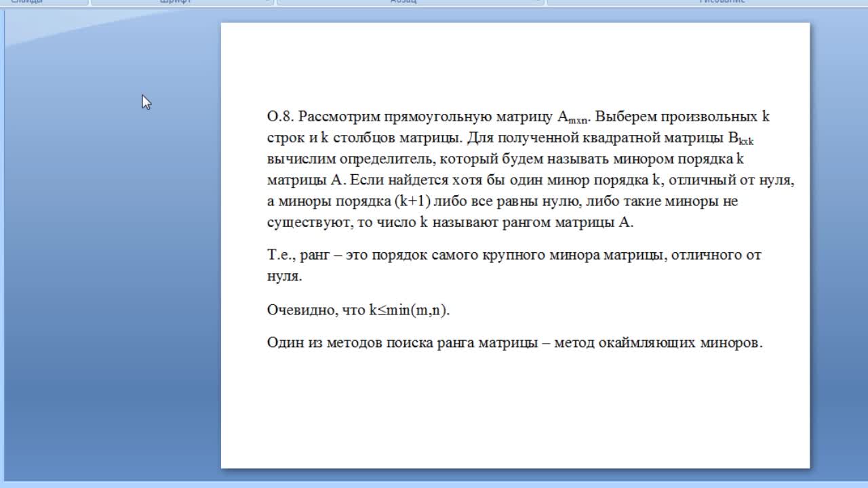
Task: Click the text "О.8." starting the definition
Action: click(x=280, y=117)
